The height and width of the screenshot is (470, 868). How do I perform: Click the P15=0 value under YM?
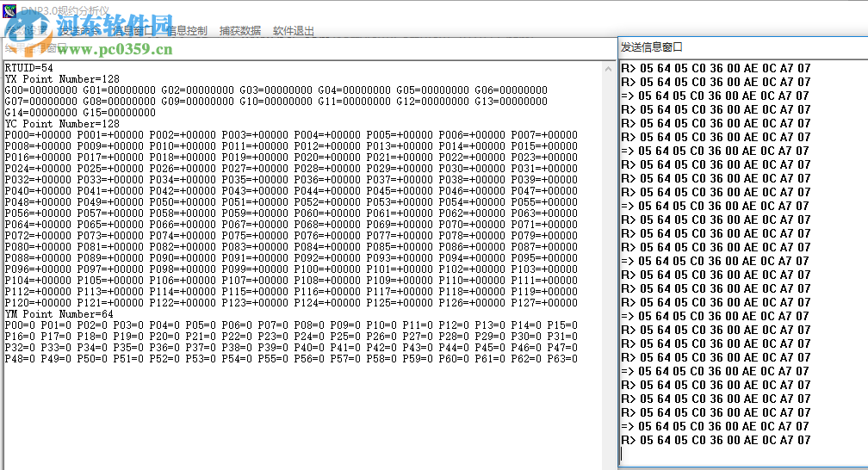pyautogui.click(x=562, y=325)
